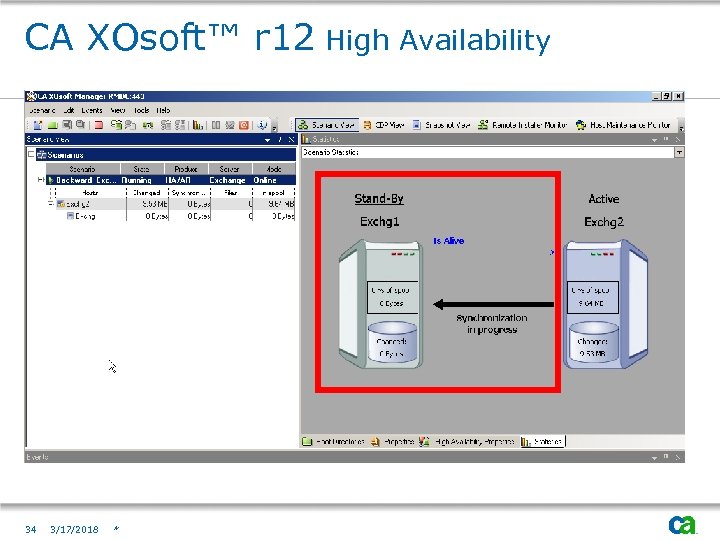720x540 pixels.
Task: Click the 'Online' mode cell
Action: 265,180
